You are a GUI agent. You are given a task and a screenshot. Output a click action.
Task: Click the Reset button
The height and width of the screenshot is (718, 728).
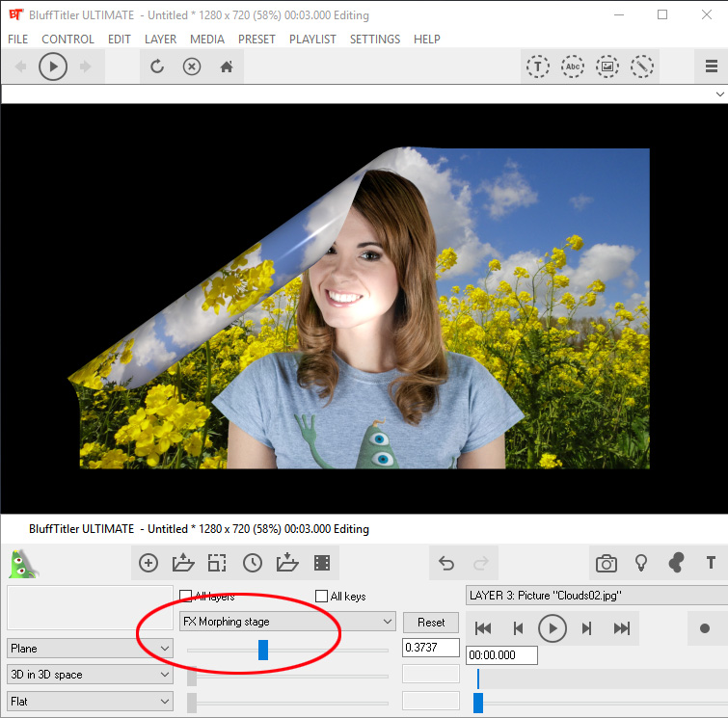(431, 622)
